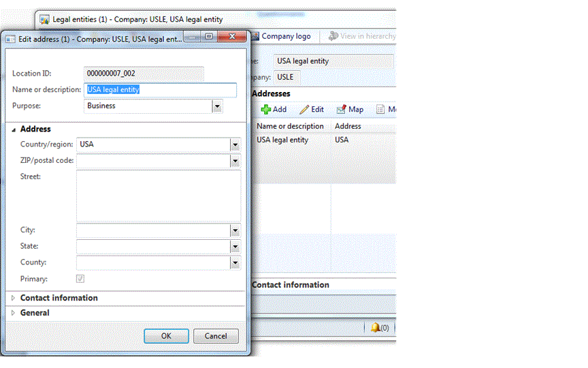Click the County input field
The width and height of the screenshot is (588, 368).
tap(153, 262)
